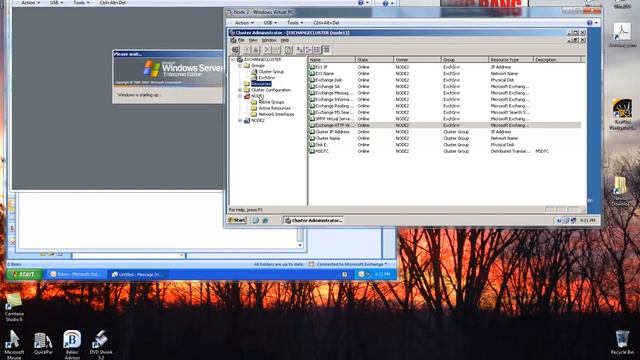This screenshot has width=640, height=360.
Task: Sort by the Resource Type column header
Action: 511,60
